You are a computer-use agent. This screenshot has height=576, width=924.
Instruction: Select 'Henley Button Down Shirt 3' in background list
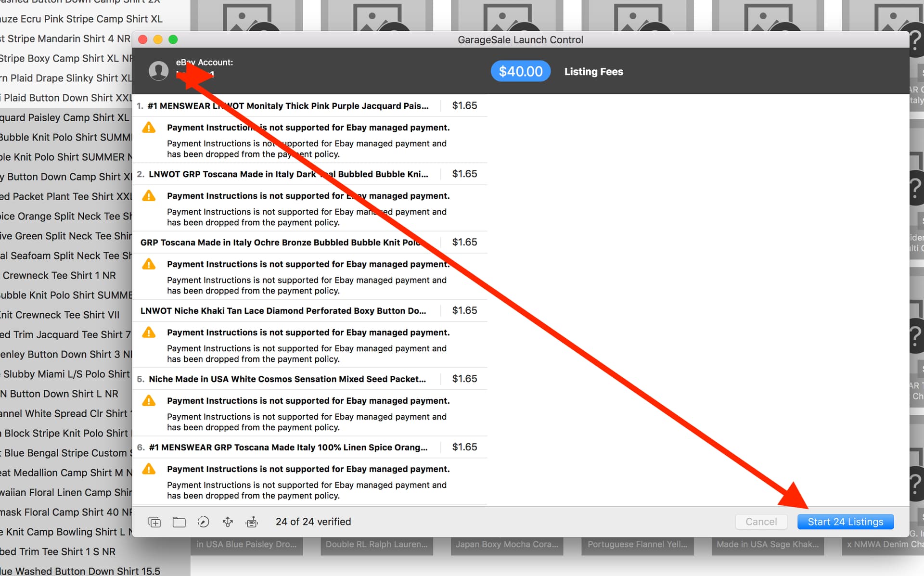click(66, 354)
